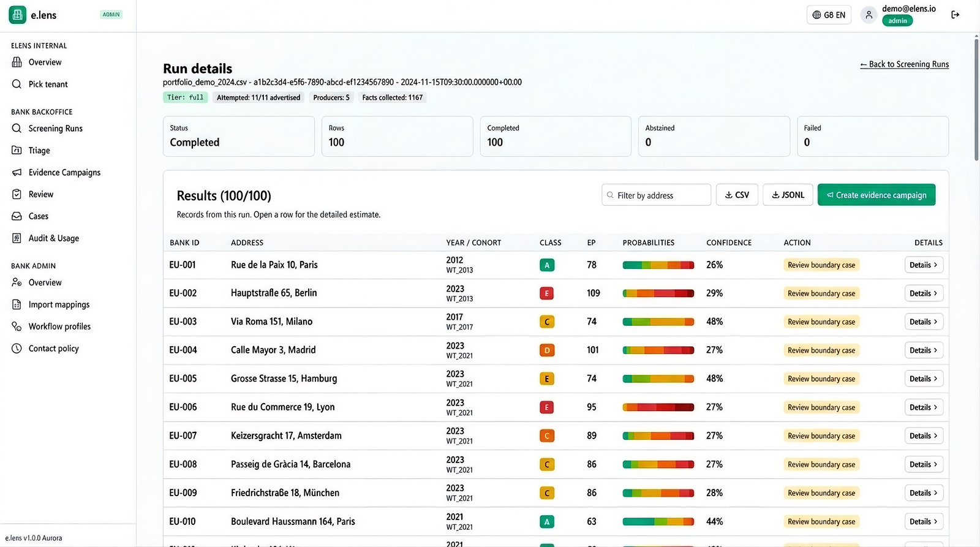Click the Evidence Campaigns megaphone icon

(17, 173)
